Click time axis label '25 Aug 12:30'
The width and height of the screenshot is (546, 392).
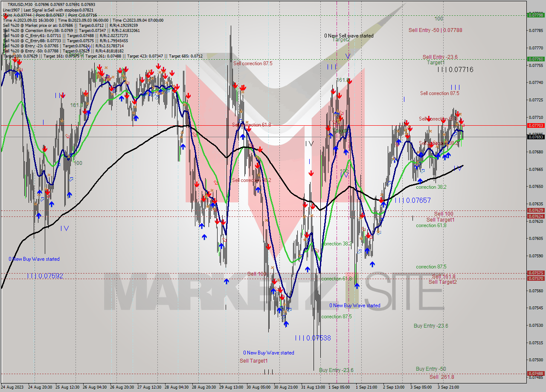pyautogui.click(x=67, y=387)
